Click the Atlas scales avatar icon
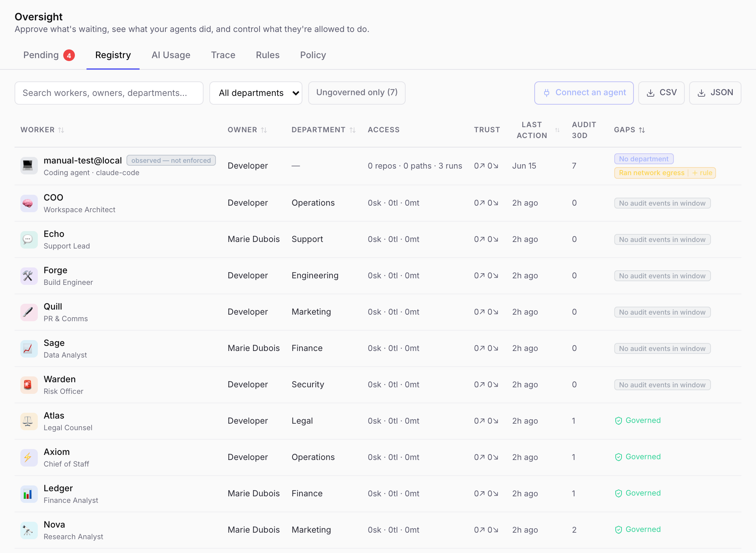The width and height of the screenshot is (756, 553). click(x=29, y=421)
